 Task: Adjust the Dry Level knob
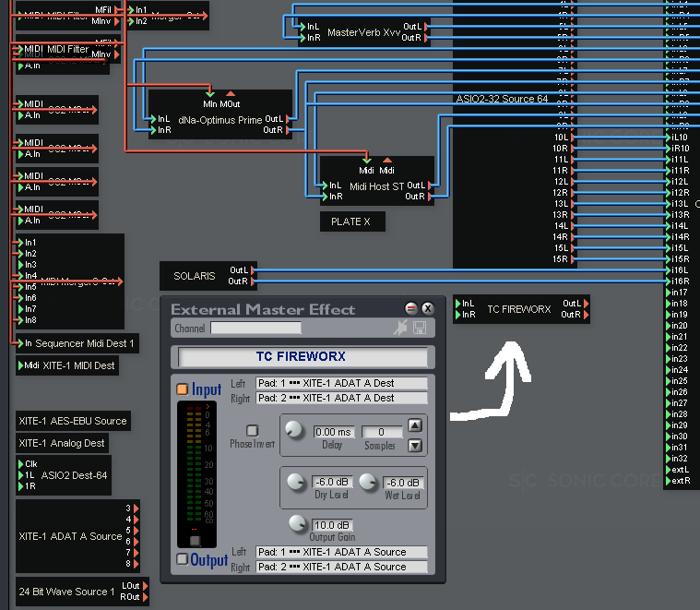295,482
